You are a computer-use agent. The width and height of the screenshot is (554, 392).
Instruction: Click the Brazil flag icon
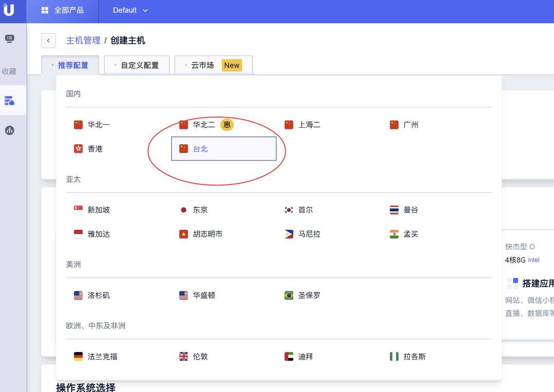point(289,295)
